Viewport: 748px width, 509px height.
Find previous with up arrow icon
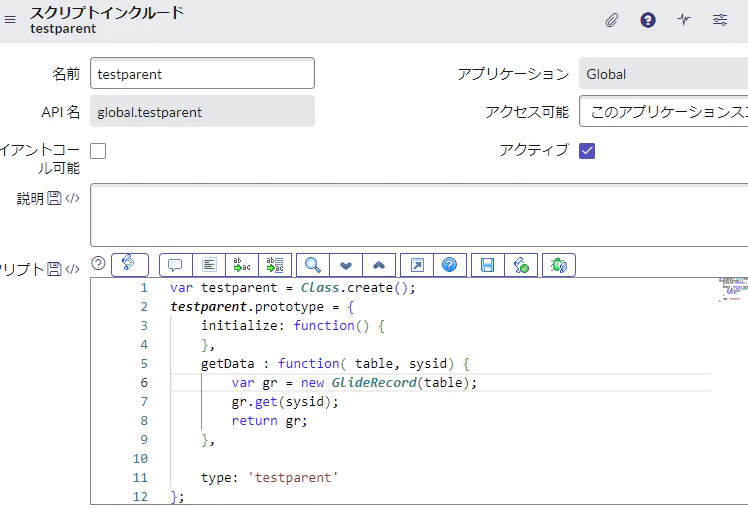(379, 265)
